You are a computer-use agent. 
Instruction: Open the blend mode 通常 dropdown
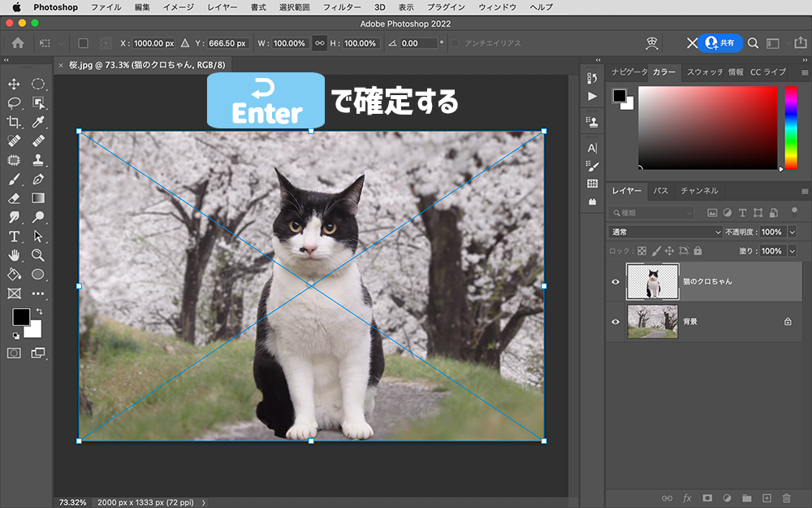pyautogui.click(x=665, y=232)
